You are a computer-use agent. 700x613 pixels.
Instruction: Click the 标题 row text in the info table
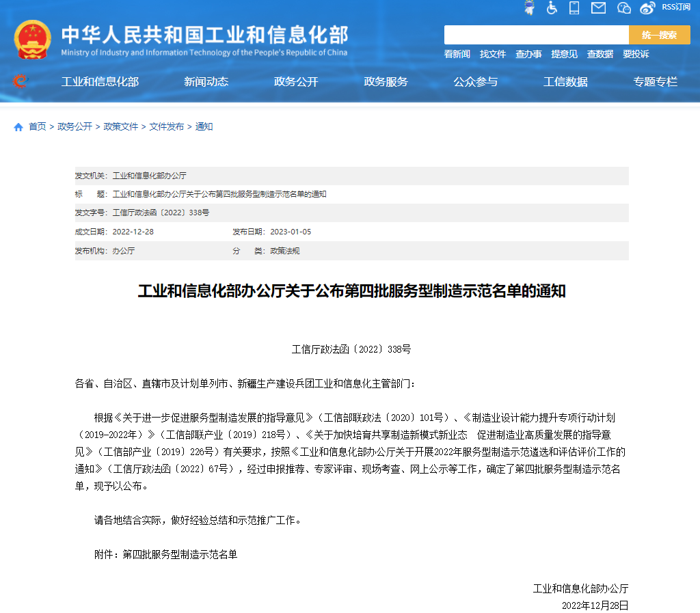[219, 194]
